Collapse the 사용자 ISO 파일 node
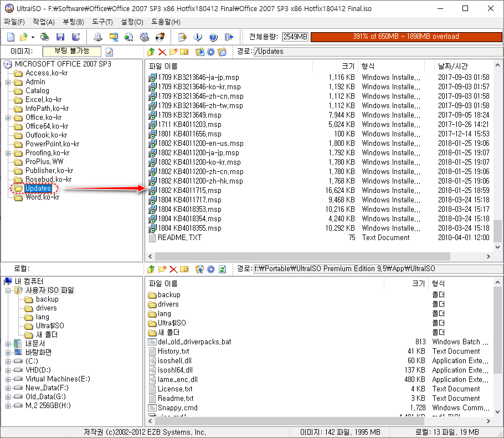The height and width of the screenshot is (438, 504). click(8, 291)
